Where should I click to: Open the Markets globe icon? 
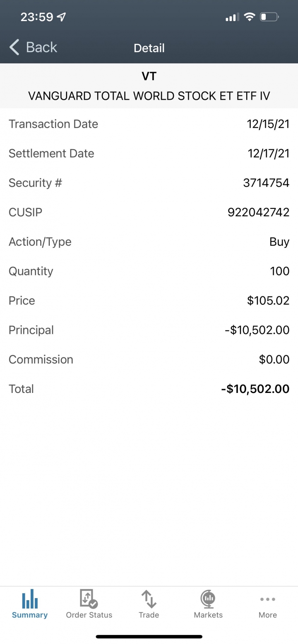tap(208, 599)
